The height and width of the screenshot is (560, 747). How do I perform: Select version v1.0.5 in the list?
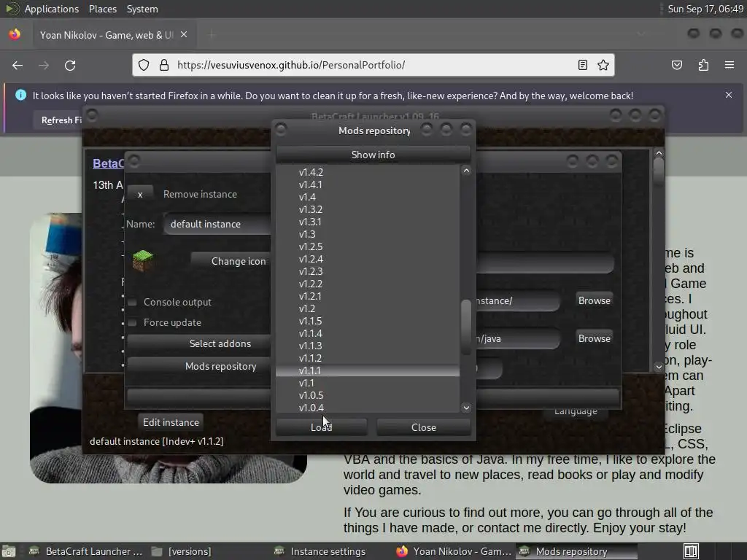click(x=368, y=395)
